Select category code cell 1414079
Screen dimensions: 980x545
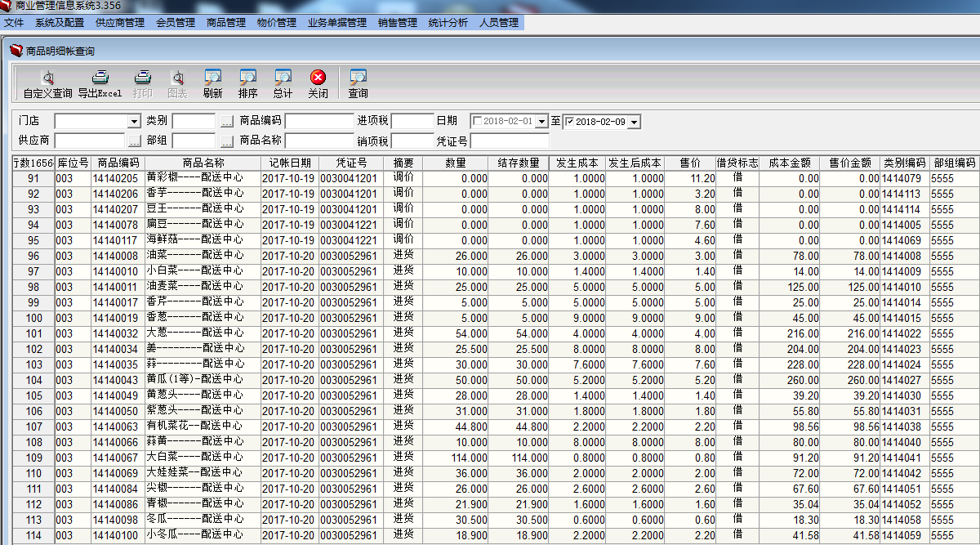pos(904,178)
